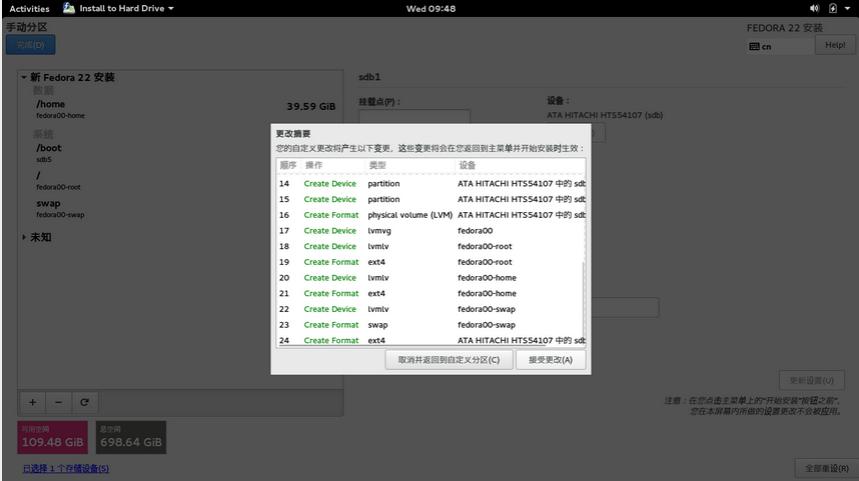This screenshot has width=859, height=481.
Task: Select row 16 physical volume (LVM)
Action: click(431, 215)
